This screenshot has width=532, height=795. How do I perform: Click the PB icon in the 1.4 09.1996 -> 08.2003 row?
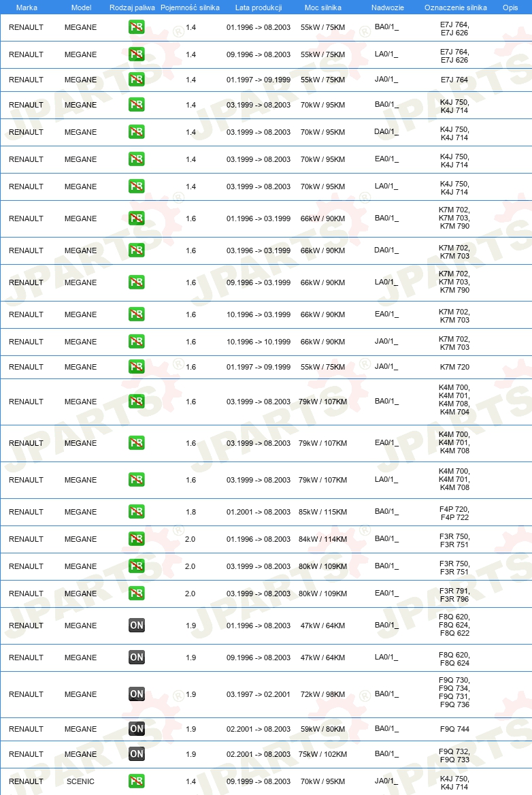136,54
